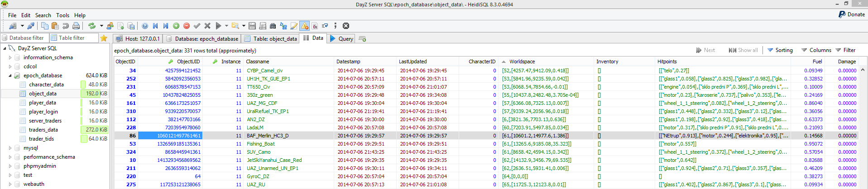The width and height of the screenshot is (868, 189).
Task: Jump to last row with blue arrow
Action: 166,26
